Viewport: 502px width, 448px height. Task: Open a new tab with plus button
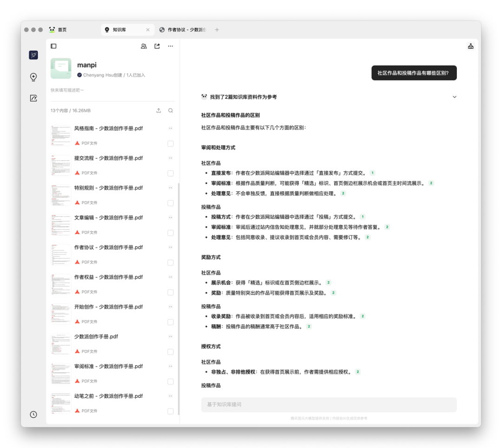[x=217, y=30]
